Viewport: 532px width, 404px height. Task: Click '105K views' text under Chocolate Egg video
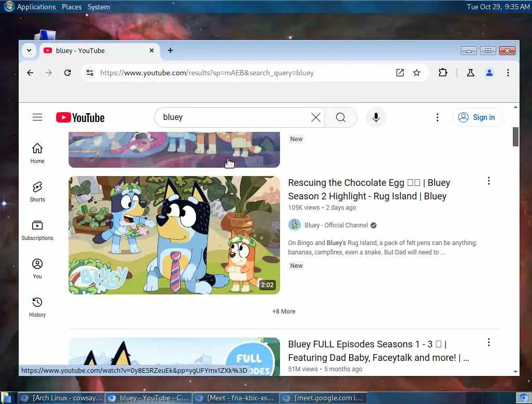303,208
